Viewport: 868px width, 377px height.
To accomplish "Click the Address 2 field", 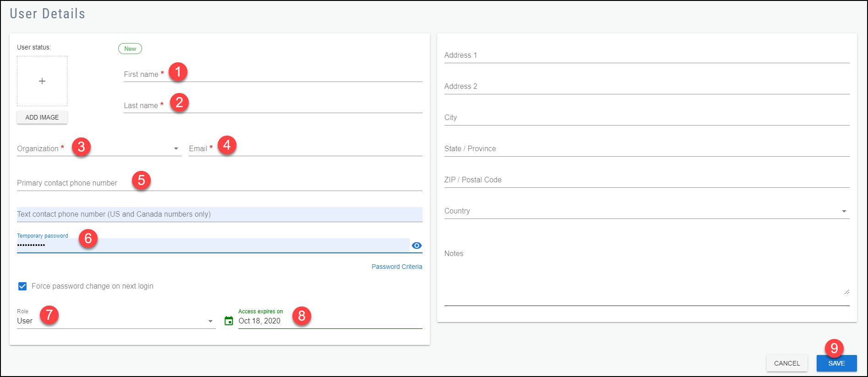I will click(647, 86).
